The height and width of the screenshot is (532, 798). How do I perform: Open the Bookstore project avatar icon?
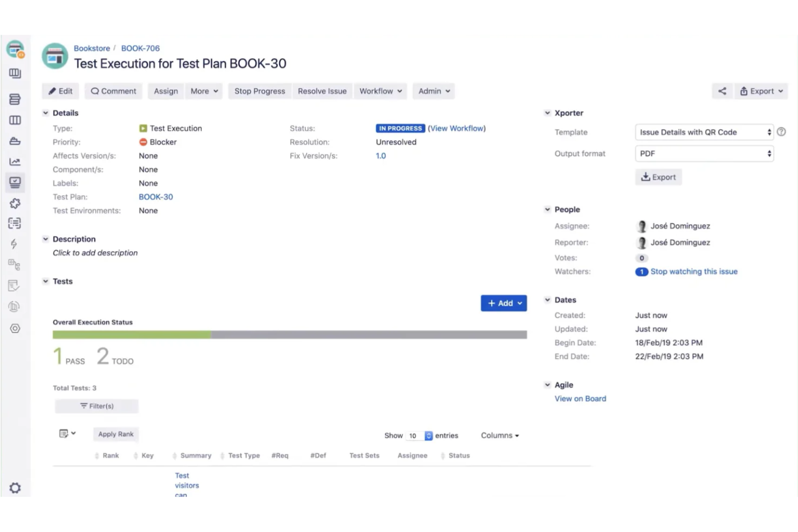(x=54, y=56)
